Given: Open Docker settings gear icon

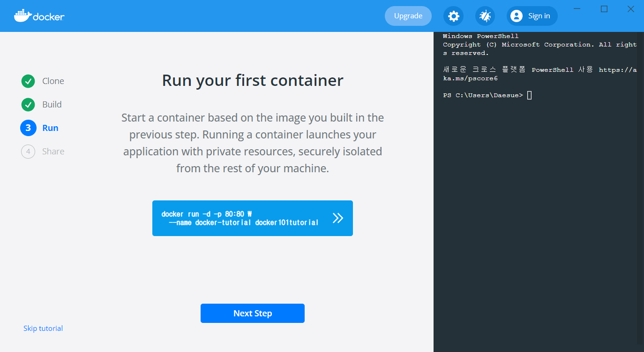Looking at the screenshot, I should click(x=453, y=16).
